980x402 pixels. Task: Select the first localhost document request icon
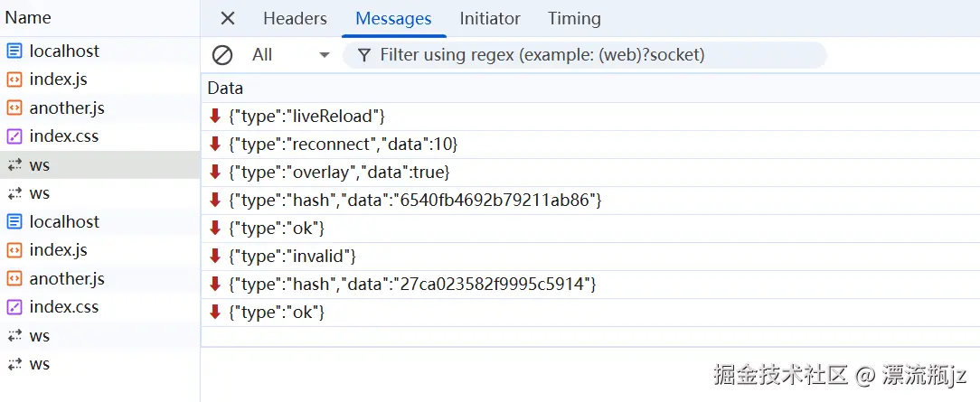14,51
